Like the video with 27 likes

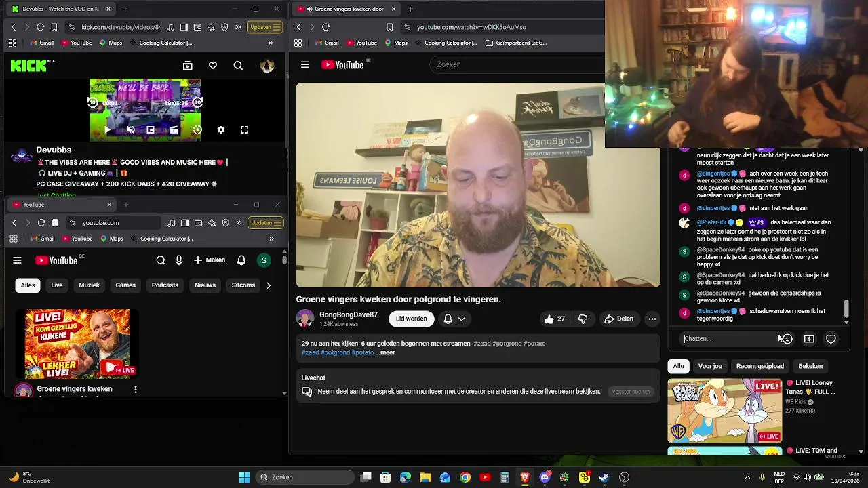(x=555, y=319)
